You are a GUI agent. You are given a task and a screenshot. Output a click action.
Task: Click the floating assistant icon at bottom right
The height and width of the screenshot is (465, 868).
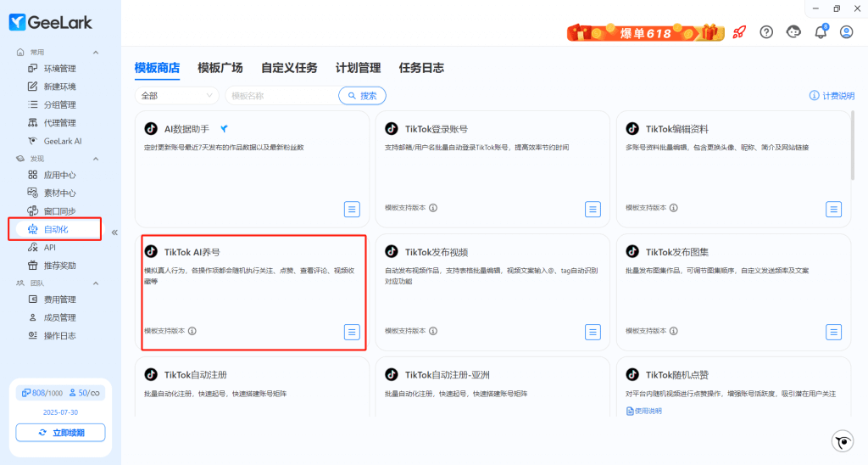pos(842,441)
